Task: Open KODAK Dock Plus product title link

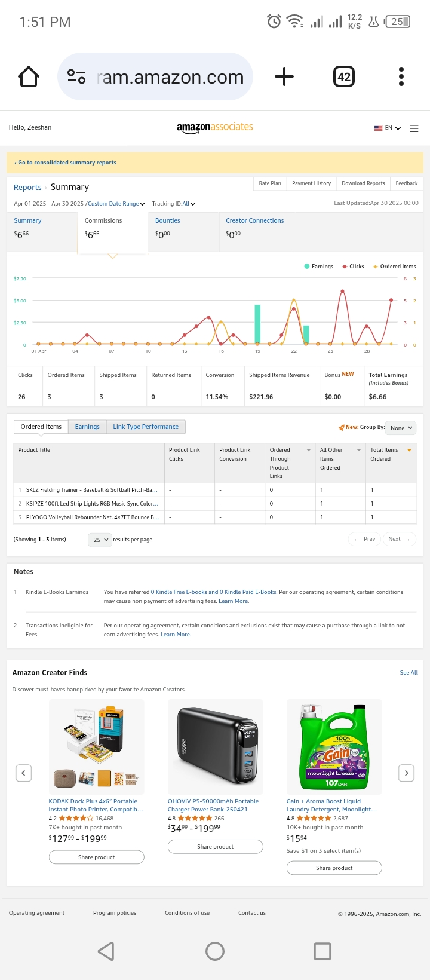Action: [96, 806]
